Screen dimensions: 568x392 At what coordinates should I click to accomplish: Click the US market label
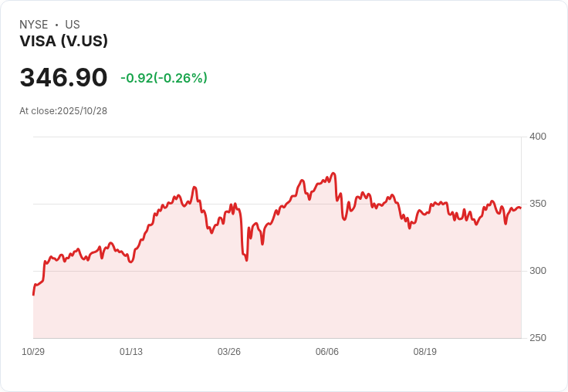73,25
